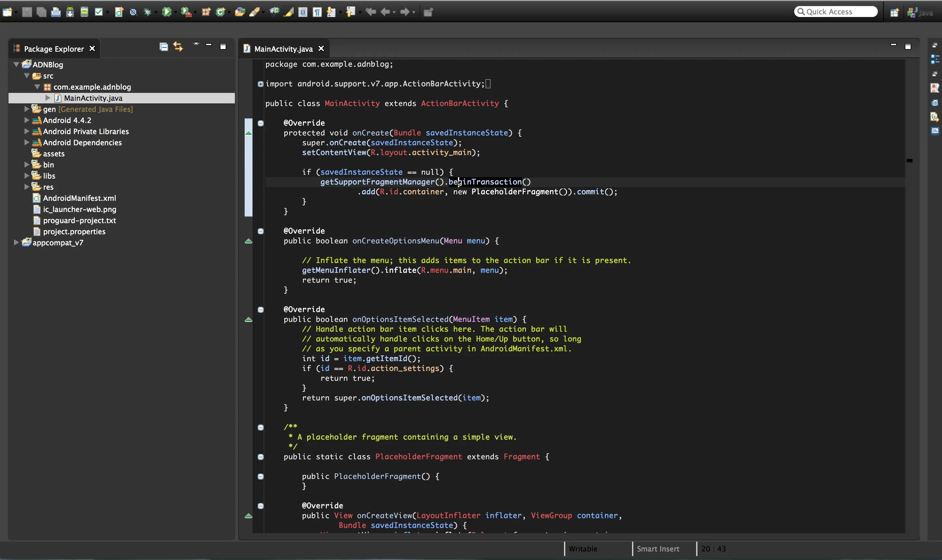Click the Previous Annotation icon

tap(350, 12)
